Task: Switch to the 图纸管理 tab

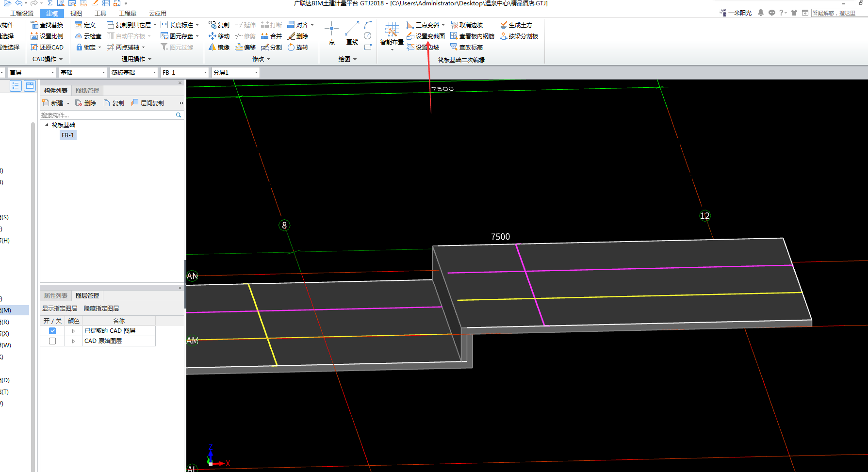Action: tap(87, 90)
